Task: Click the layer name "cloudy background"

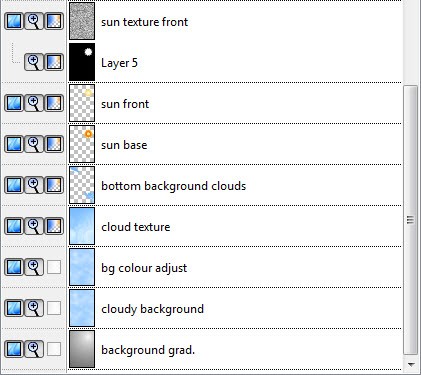Action: point(152,309)
